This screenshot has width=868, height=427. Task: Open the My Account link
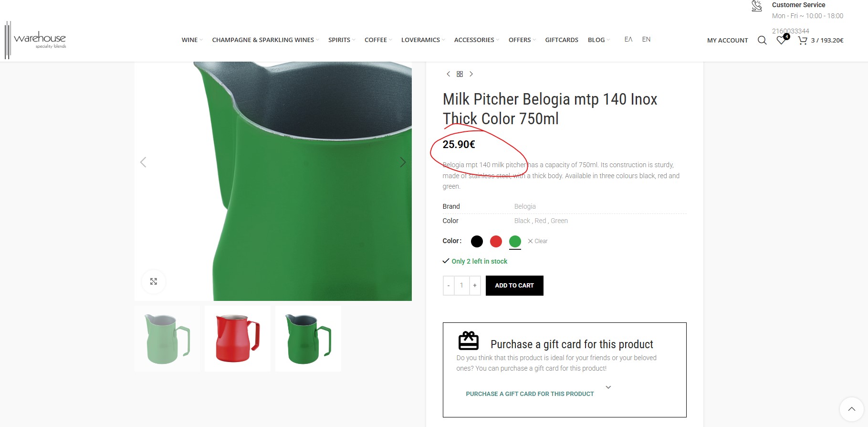[x=727, y=40]
